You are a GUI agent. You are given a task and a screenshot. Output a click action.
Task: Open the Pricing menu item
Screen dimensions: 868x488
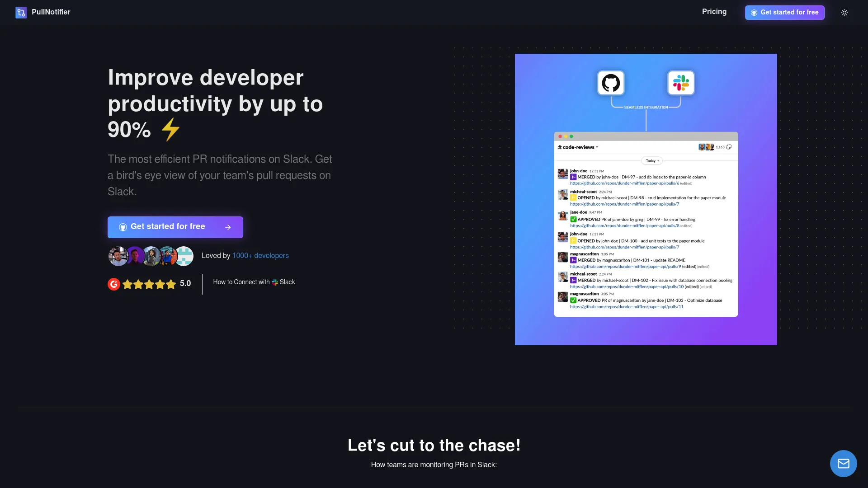point(714,12)
